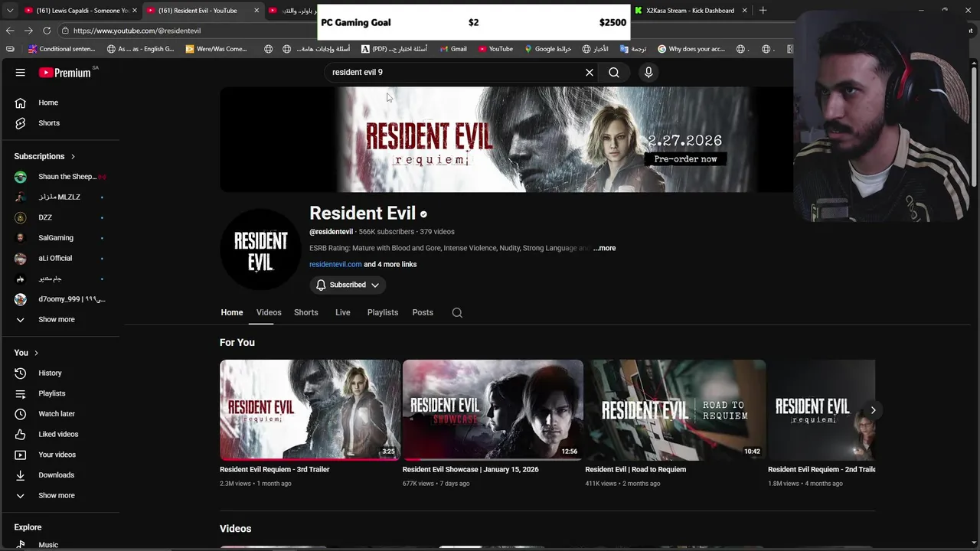Open Road to Requiem video thumbnail
The image size is (980, 551).
(x=675, y=409)
